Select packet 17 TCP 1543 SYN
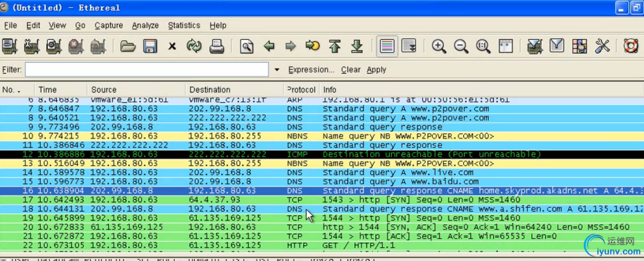The height and width of the screenshot is (261, 644). [322, 200]
